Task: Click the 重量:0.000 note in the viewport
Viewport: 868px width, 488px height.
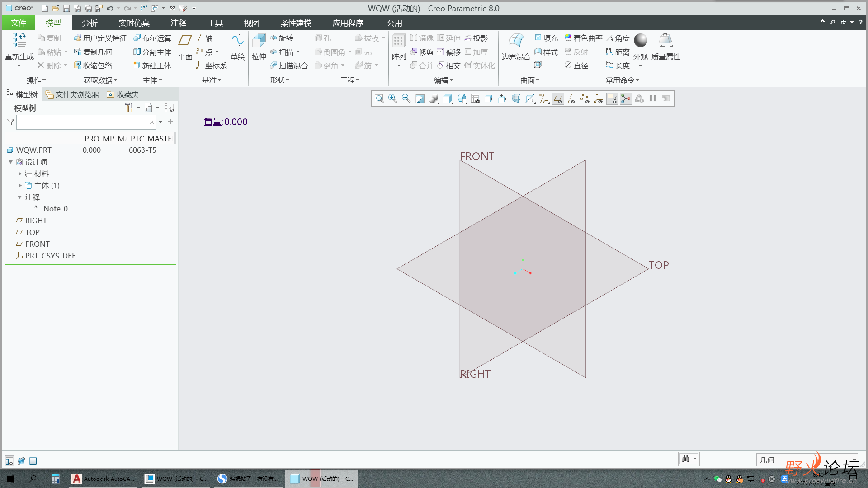Action: point(226,122)
